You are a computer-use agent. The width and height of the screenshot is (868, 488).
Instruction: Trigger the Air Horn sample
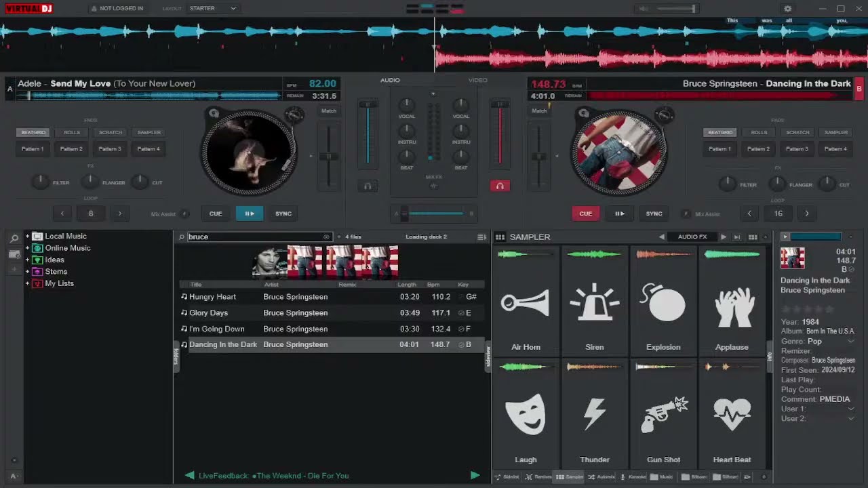(526, 302)
